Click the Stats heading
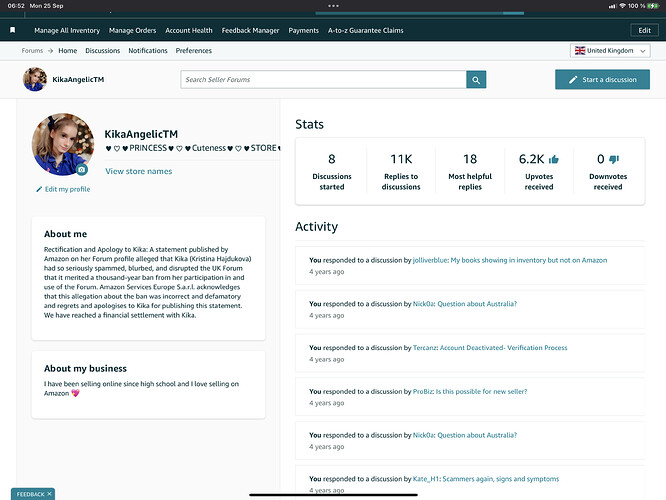 309,124
